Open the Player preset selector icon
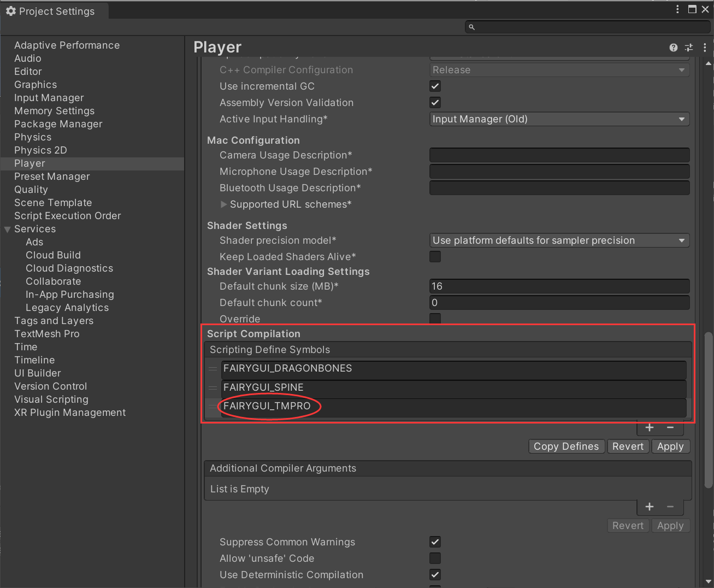The width and height of the screenshot is (714, 588). coord(689,48)
